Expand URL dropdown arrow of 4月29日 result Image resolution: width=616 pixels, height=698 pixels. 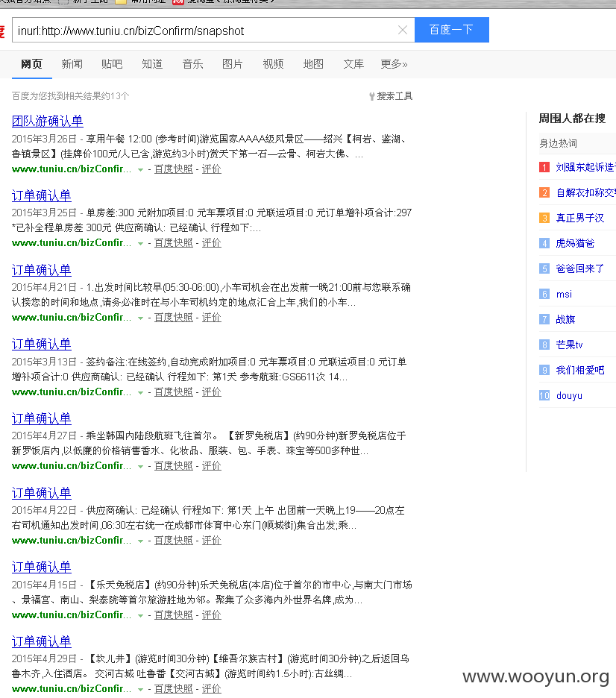(141, 689)
